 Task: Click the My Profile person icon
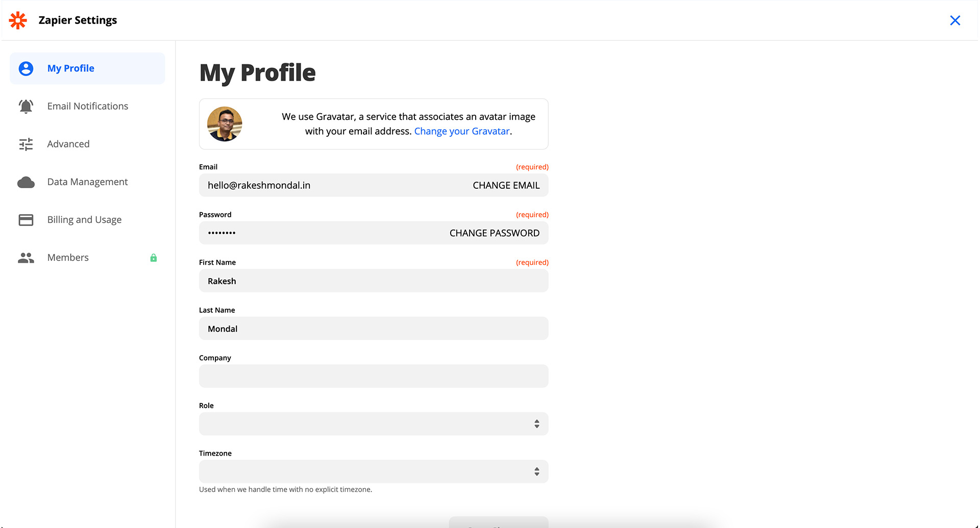click(26, 68)
